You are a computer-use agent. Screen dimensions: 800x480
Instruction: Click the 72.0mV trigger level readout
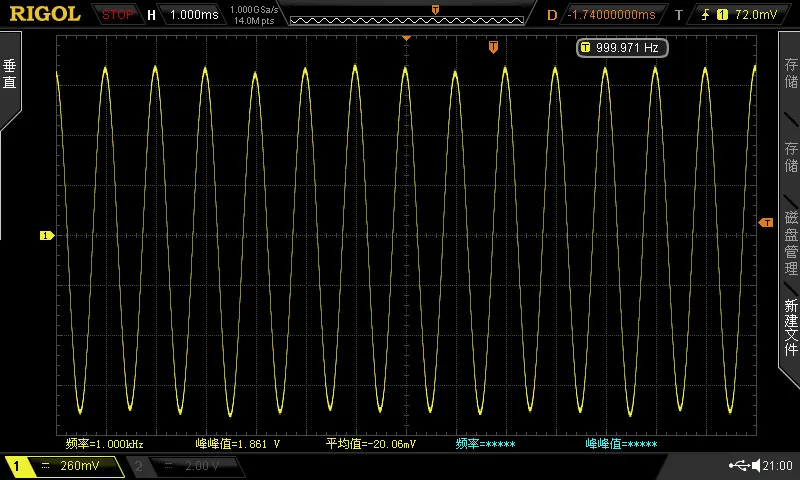(756, 15)
